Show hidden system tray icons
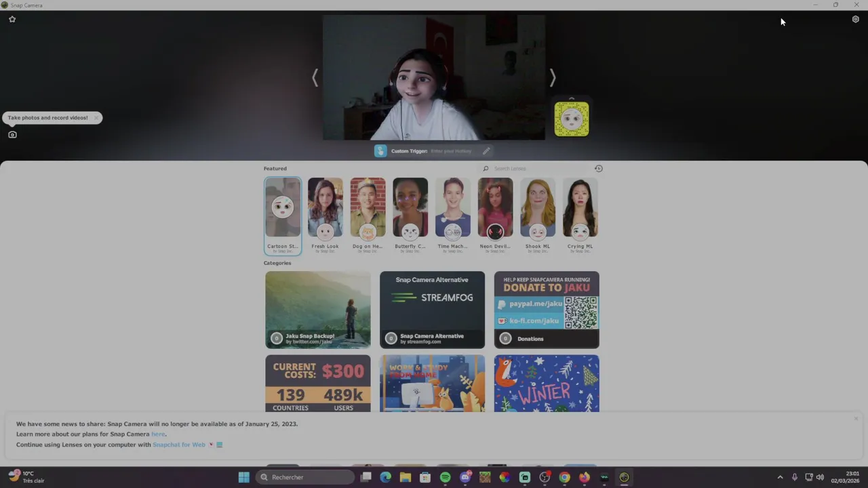 click(x=780, y=477)
